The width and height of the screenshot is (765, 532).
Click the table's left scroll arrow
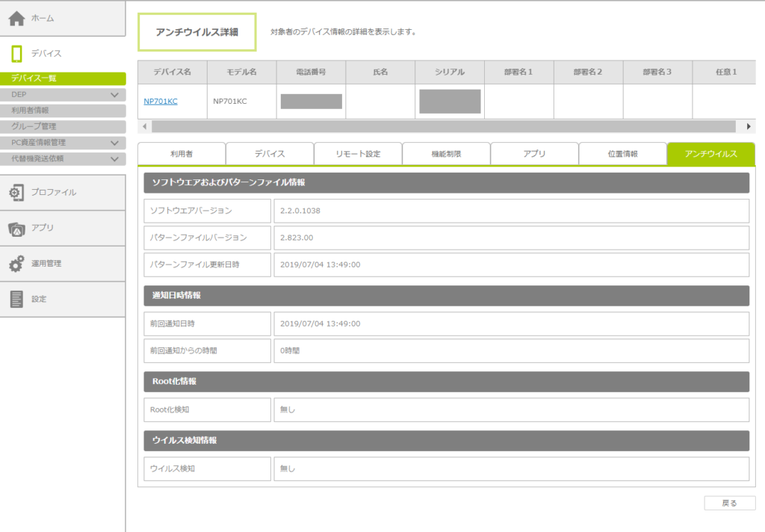[144, 126]
